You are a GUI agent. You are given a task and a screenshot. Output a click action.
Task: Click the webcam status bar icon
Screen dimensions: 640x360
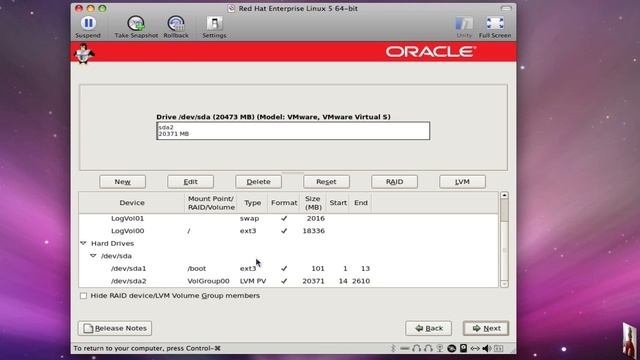(440, 348)
